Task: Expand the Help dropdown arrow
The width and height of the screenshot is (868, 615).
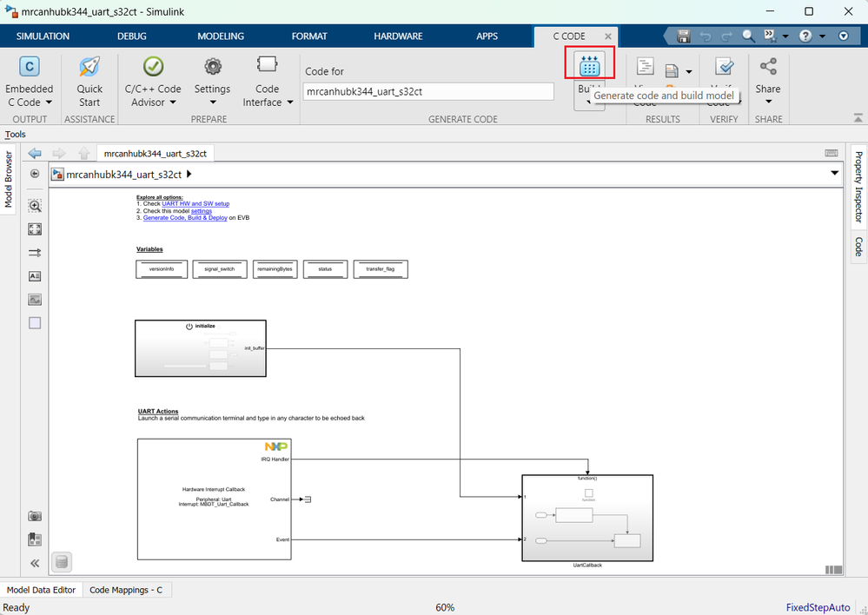Action: (x=822, y=36)
